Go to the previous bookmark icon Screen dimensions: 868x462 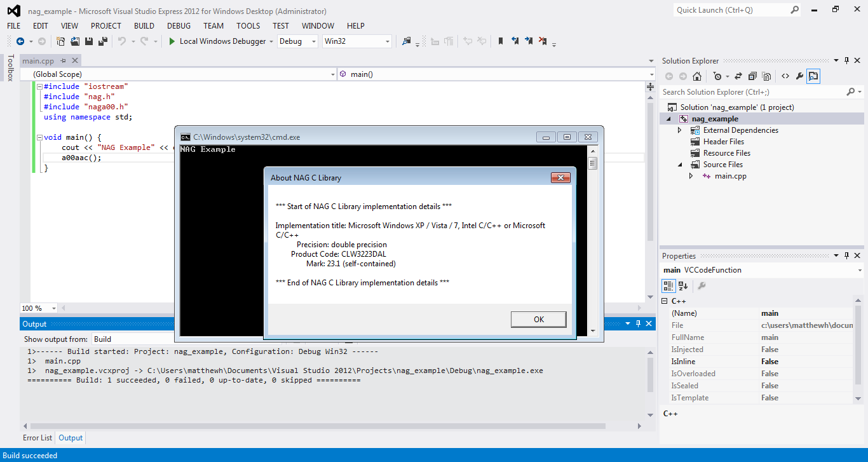coord(515,41)
